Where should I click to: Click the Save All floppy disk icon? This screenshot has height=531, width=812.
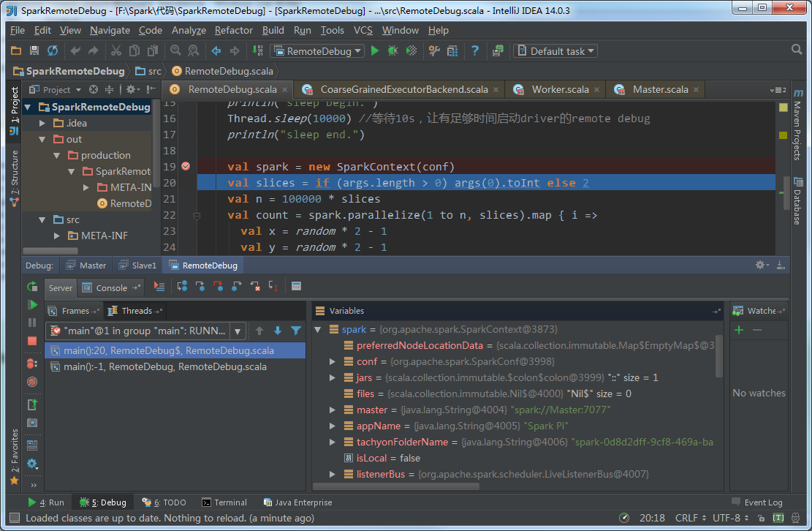[x=34, y=50]
